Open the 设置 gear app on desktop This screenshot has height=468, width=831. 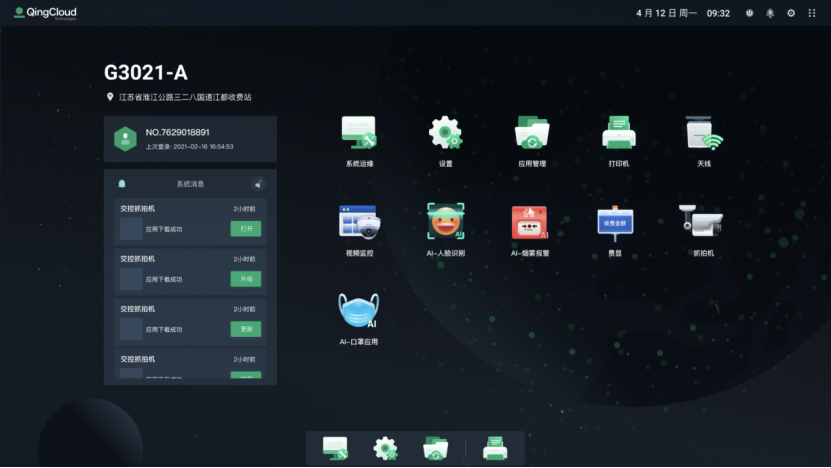tap(445, 133)
